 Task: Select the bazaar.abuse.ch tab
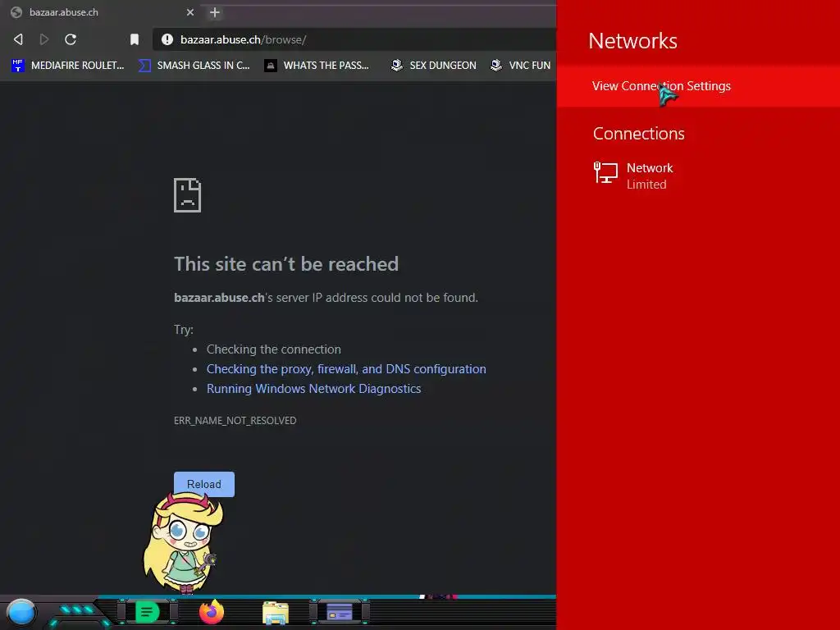click(102, 12)
